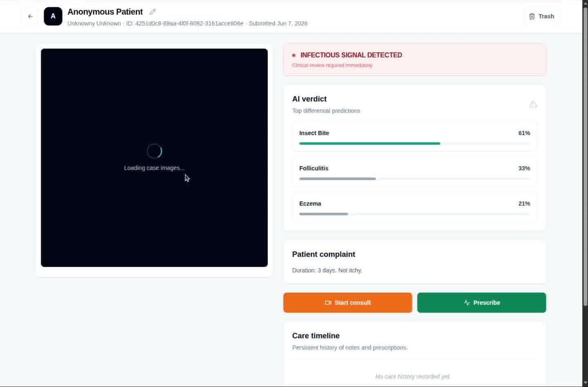The height and width of the screenshot is (387, 588).
Task: Edit patient name with pencil icon
Action: pyautogui.click(x=153, y=12)
